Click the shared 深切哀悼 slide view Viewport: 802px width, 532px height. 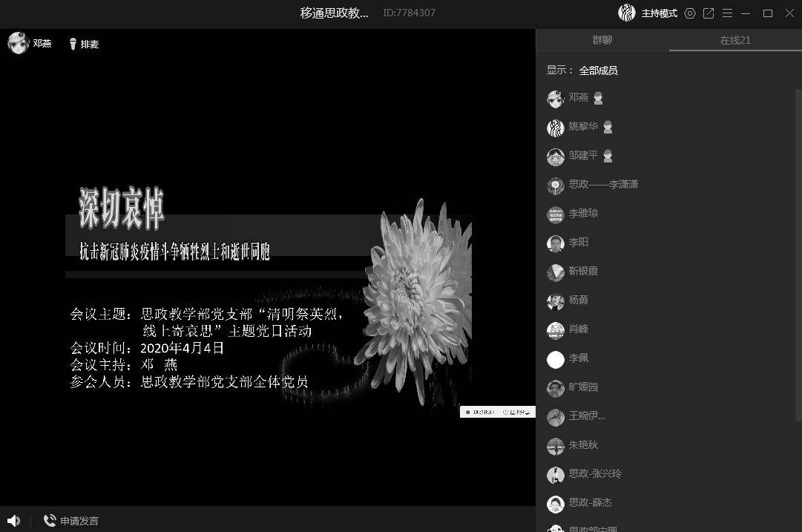(x=268, y=268)
